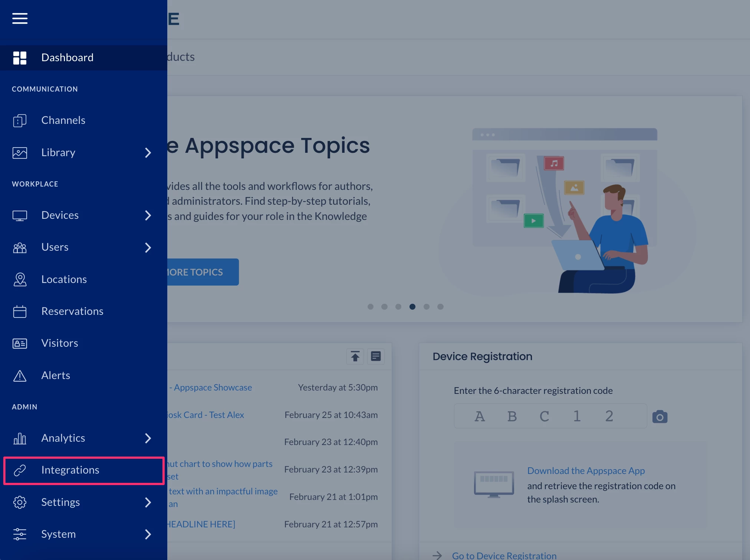Click the Reservations calendar icon

point(20,312)
